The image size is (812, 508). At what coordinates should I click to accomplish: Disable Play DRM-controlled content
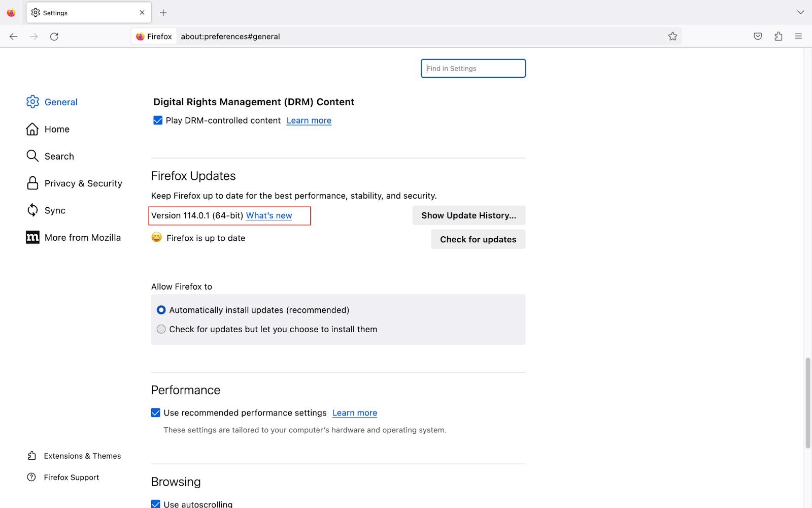[x=158, y=120]
